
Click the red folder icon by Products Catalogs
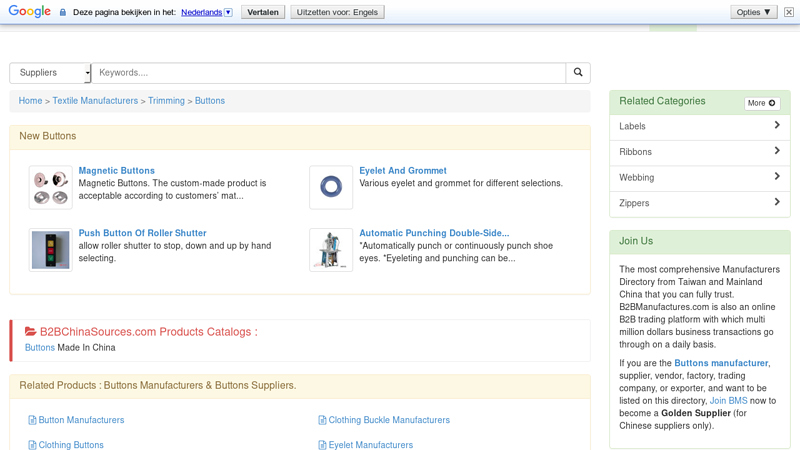[31, 332]
